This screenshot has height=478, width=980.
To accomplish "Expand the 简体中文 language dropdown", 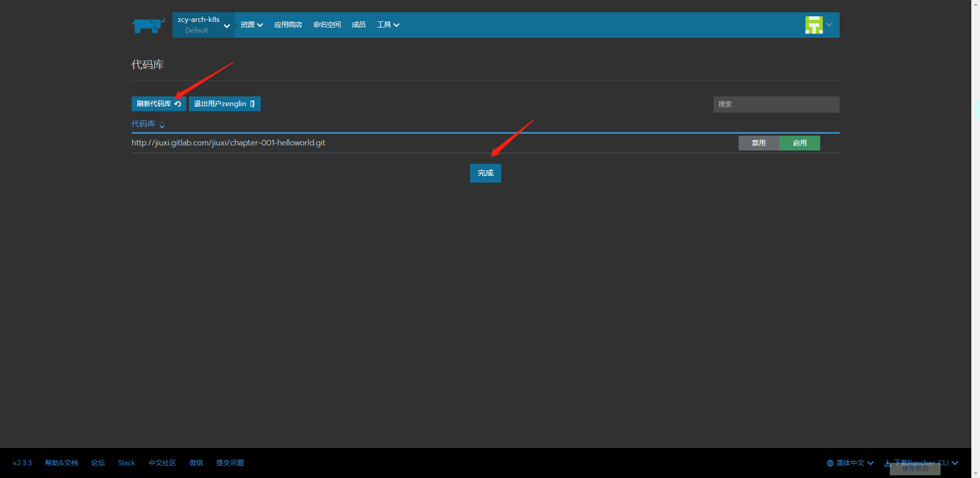I will point(850,463).
